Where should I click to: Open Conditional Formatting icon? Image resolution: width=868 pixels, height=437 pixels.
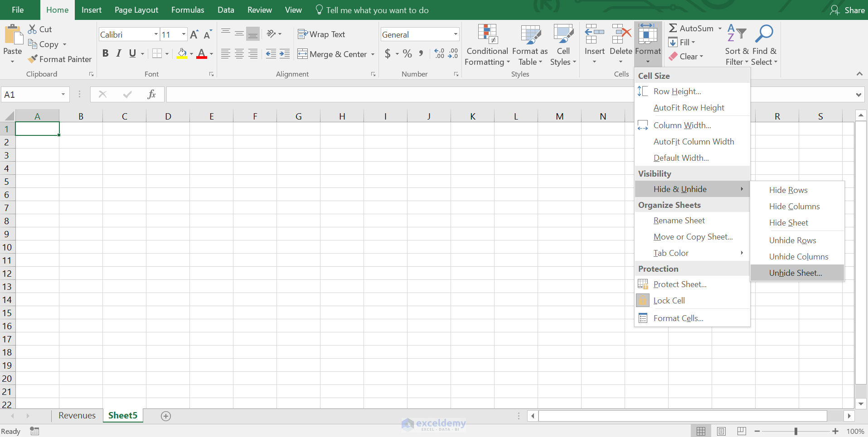pyautogui.click(x=487, y=34)
